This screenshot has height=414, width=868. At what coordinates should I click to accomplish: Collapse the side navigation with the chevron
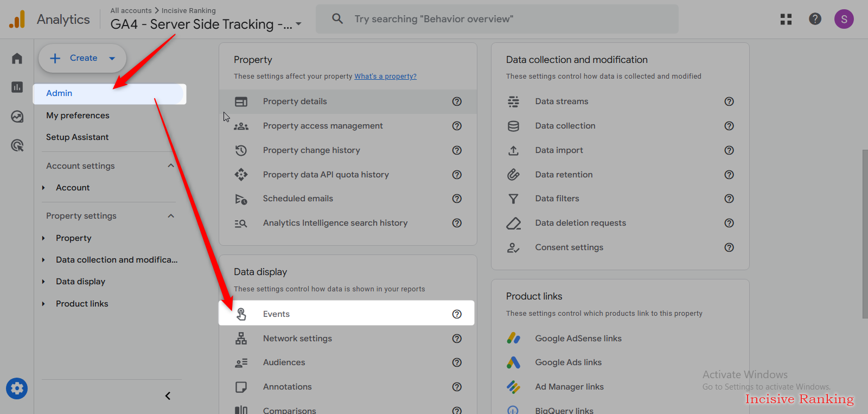click(168, 396)
